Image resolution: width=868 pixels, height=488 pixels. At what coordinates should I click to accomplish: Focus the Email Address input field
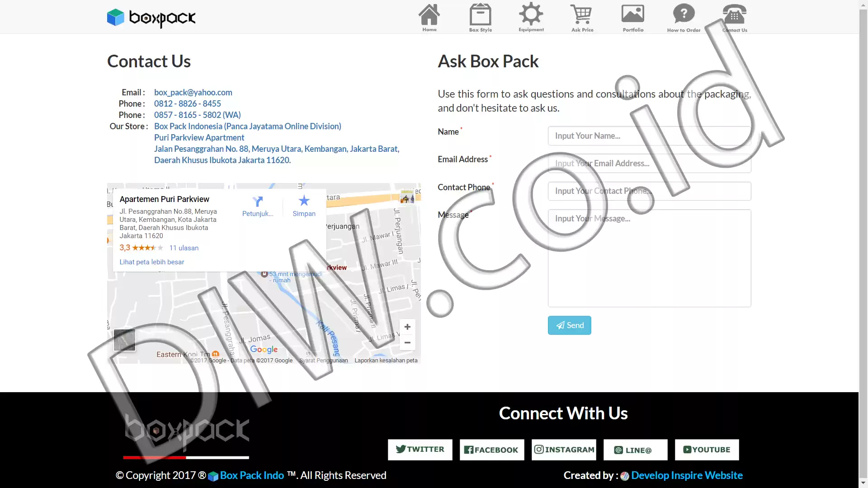click(x=649, y=163)
